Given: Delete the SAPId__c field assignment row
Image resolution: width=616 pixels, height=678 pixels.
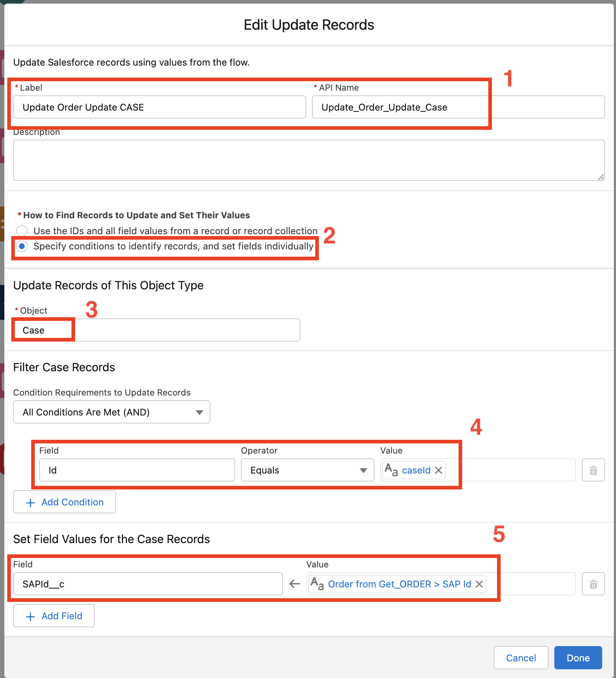Looking at the screenshot, I should tap(593, 584).
